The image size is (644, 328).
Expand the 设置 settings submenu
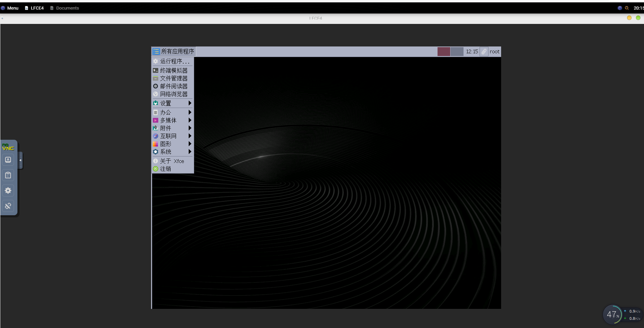[173, 103]
